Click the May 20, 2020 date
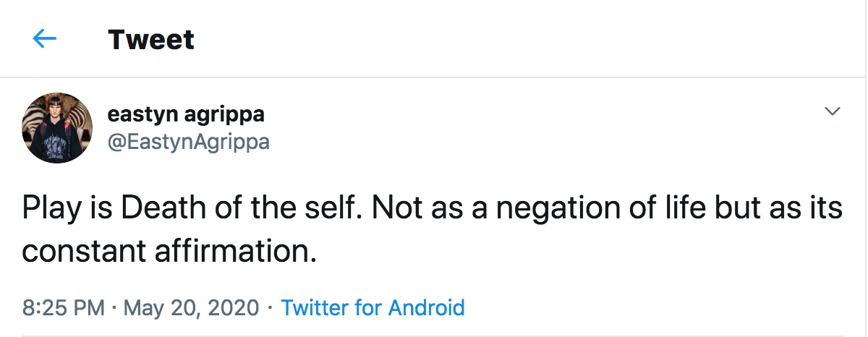 point(191,307)
